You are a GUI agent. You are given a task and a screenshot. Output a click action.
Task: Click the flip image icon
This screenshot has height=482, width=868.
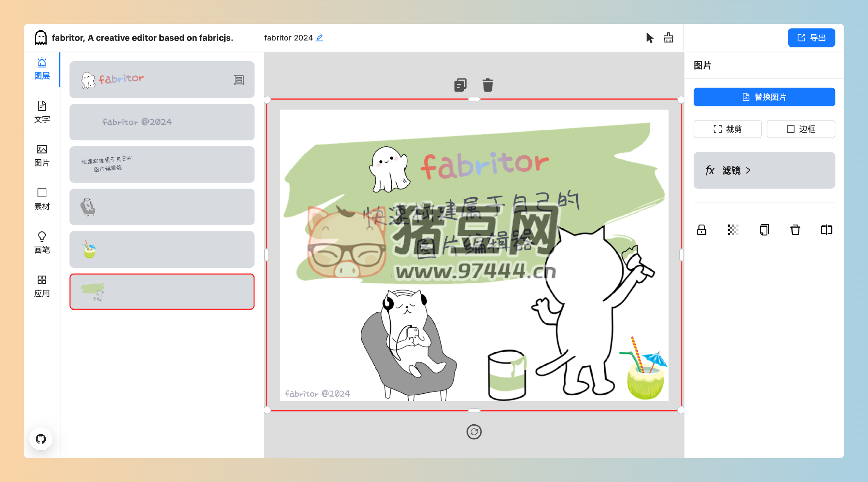tap(826, 230)
